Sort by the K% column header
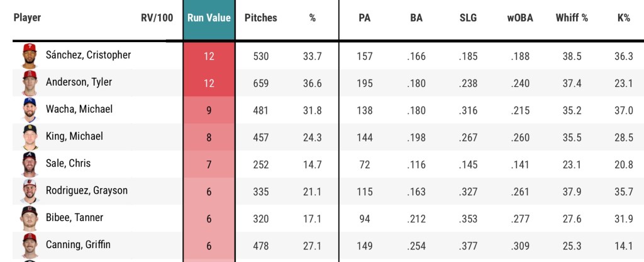 point(623,18)
